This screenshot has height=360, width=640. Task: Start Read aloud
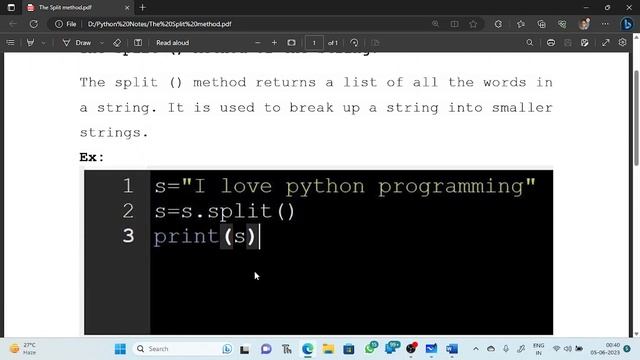tap(172, 42)
